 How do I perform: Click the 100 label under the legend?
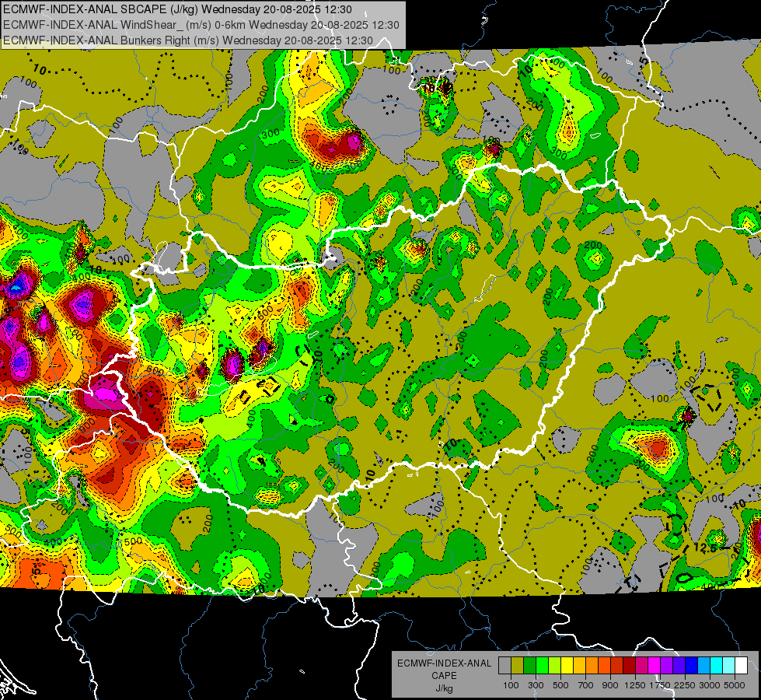[511, 685]
